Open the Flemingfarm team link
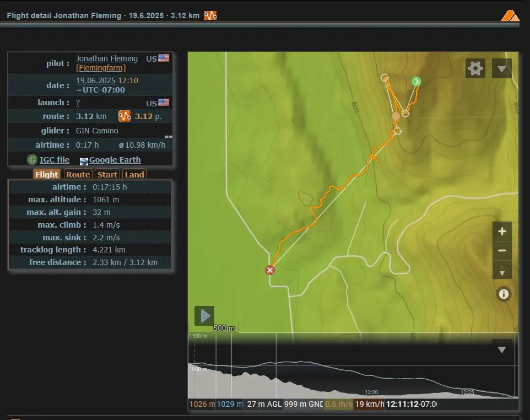Screen dimensions: 530x420 coord(101,68)
